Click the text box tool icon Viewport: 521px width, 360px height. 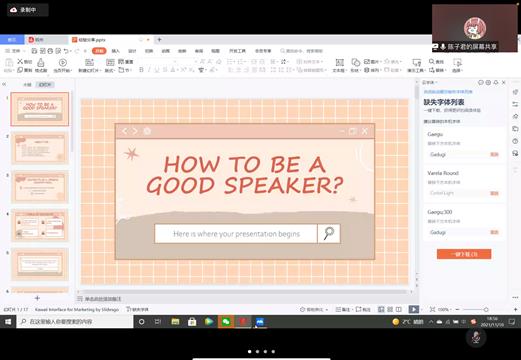point(340,62)
